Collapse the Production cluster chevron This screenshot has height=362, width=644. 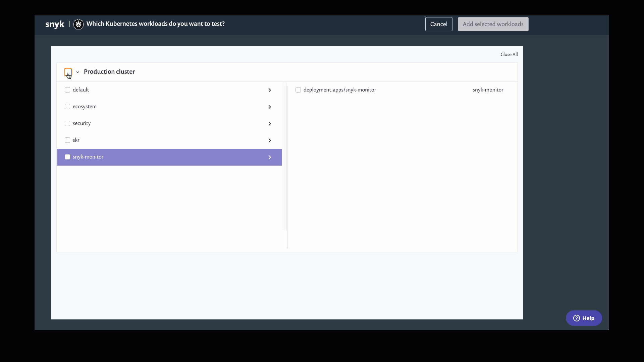click(77, 72)
